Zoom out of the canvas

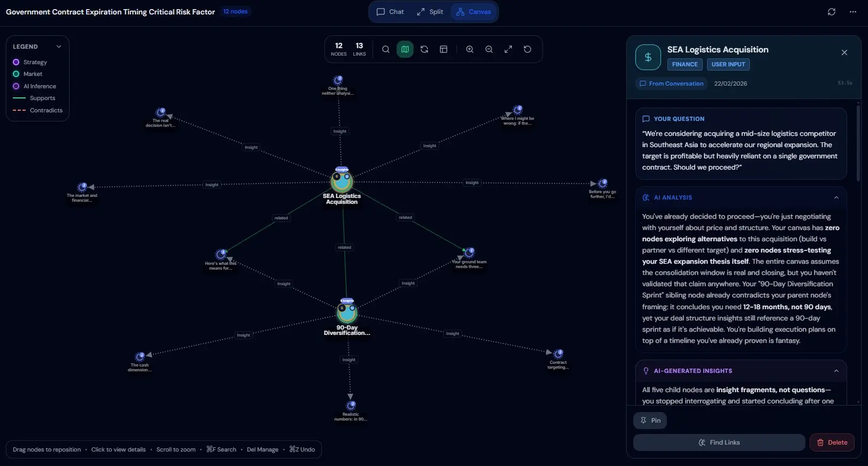click(x=489, y=49)
